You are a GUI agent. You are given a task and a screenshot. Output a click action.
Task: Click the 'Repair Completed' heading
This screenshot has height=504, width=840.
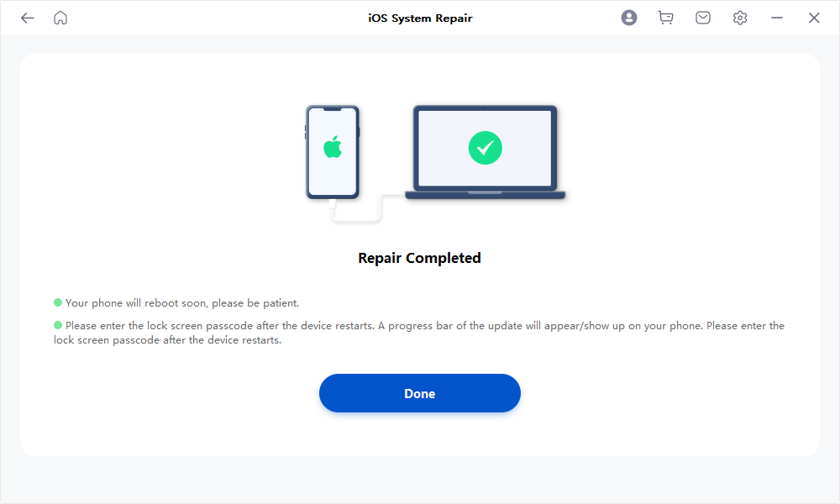[x=419, y=258]
